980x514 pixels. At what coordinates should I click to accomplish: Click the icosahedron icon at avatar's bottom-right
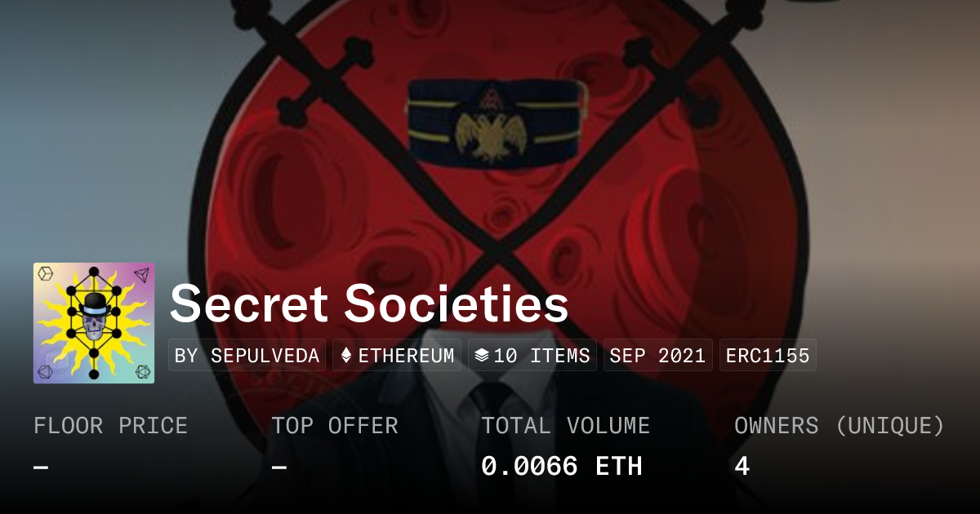click(142, 372)
